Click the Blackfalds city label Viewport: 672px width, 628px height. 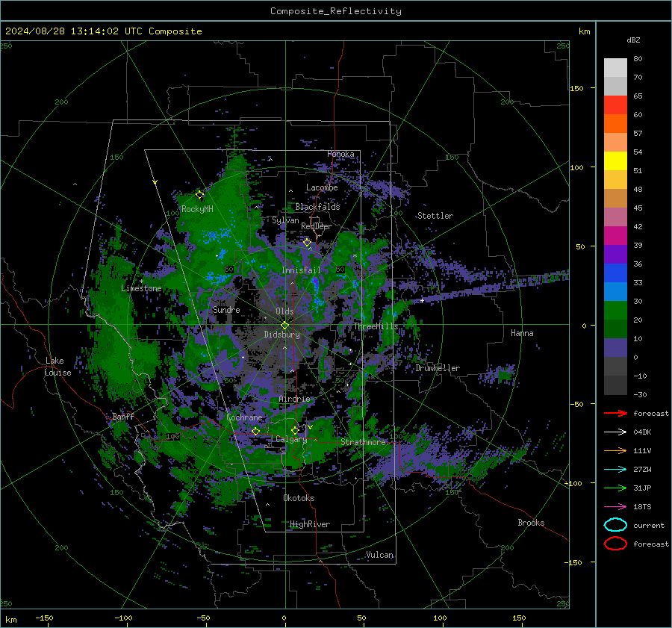point(317,207)
